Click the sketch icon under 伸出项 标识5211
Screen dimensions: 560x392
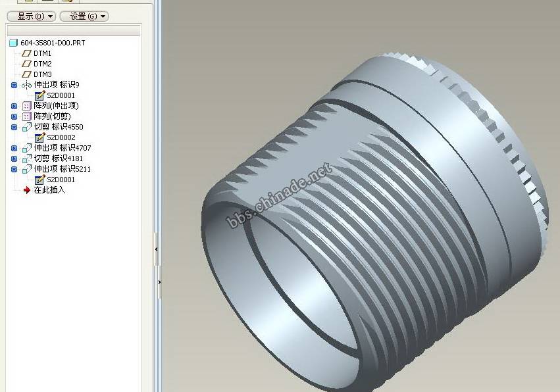pos(39,180)
